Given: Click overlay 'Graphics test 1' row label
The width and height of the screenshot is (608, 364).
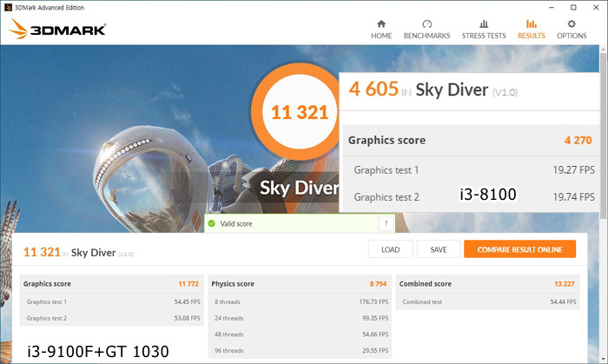Looking at the screenshot, I should 387,170.
